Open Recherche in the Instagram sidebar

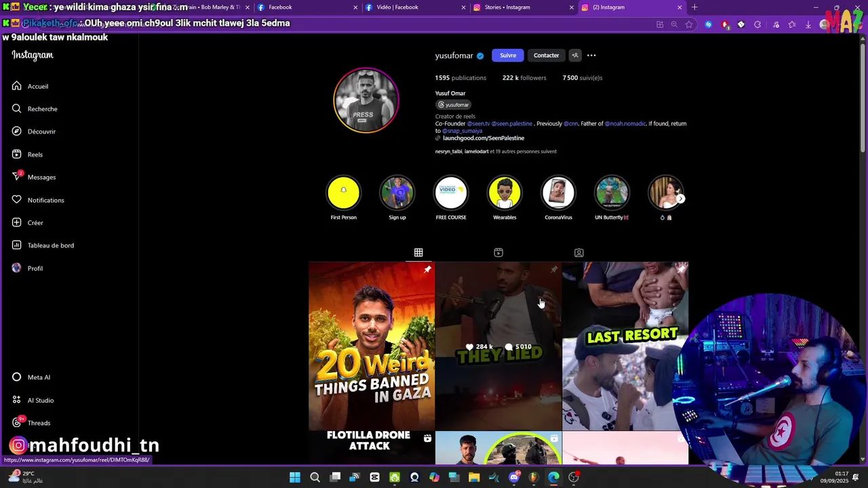[34, 108]
